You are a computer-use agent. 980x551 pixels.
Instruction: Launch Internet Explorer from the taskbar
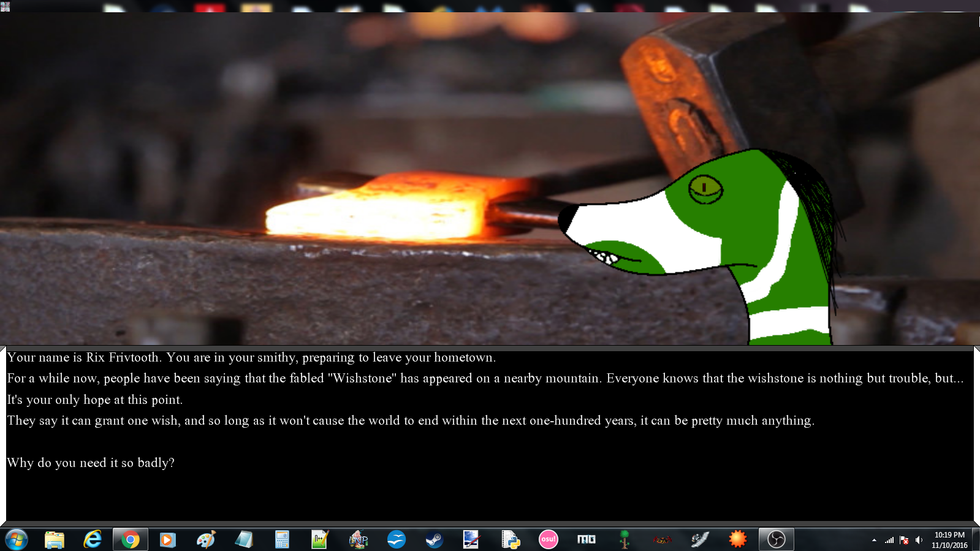(x=93, y=539)
